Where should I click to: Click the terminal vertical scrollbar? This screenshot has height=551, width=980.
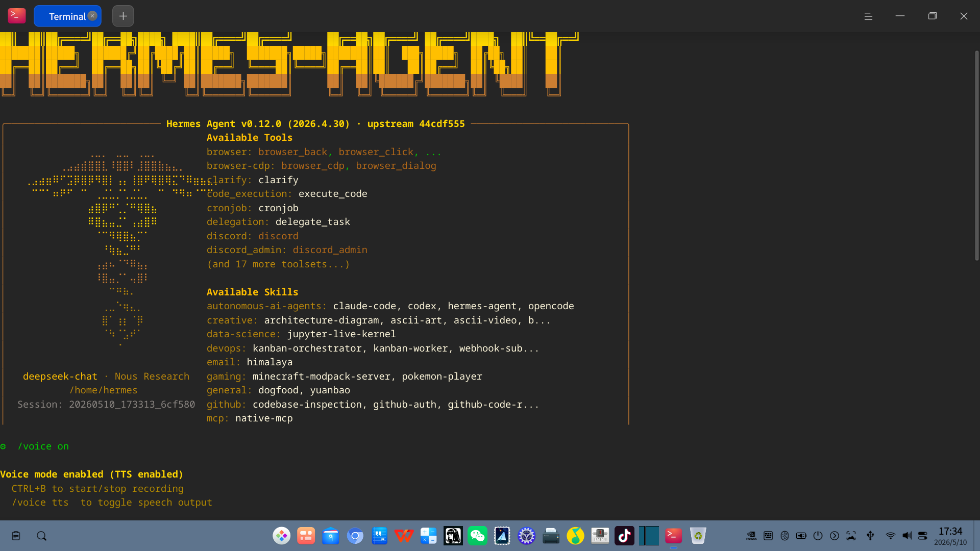point(977,156)
